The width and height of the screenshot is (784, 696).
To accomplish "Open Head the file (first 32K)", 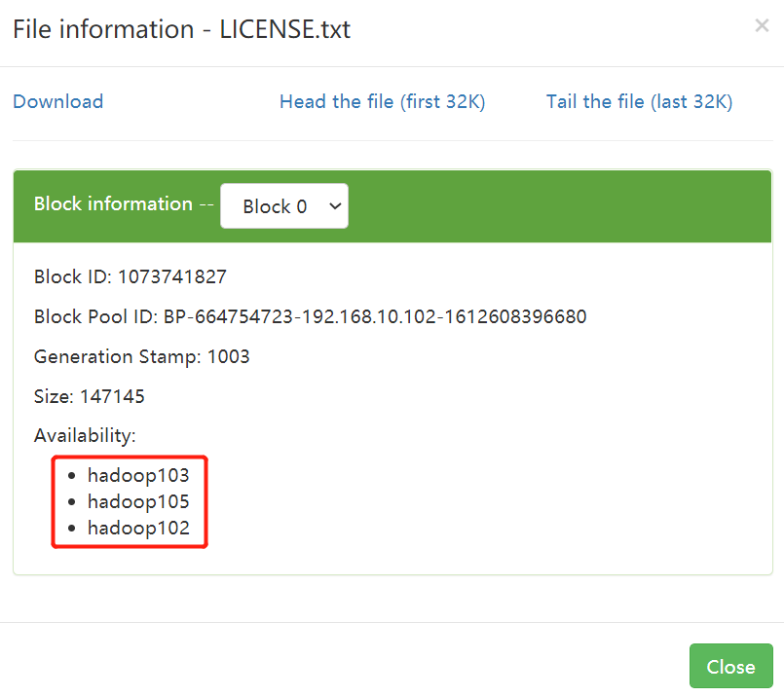I will coord(382,101).
